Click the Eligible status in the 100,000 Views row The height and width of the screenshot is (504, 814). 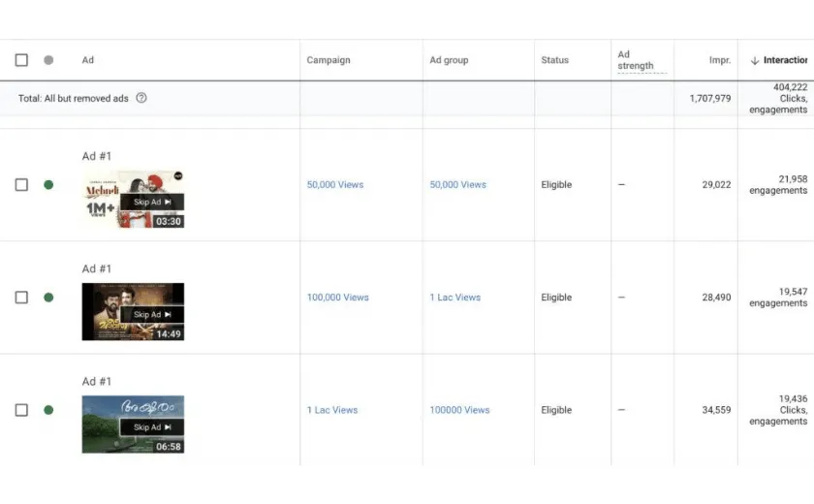coord(556,298)
